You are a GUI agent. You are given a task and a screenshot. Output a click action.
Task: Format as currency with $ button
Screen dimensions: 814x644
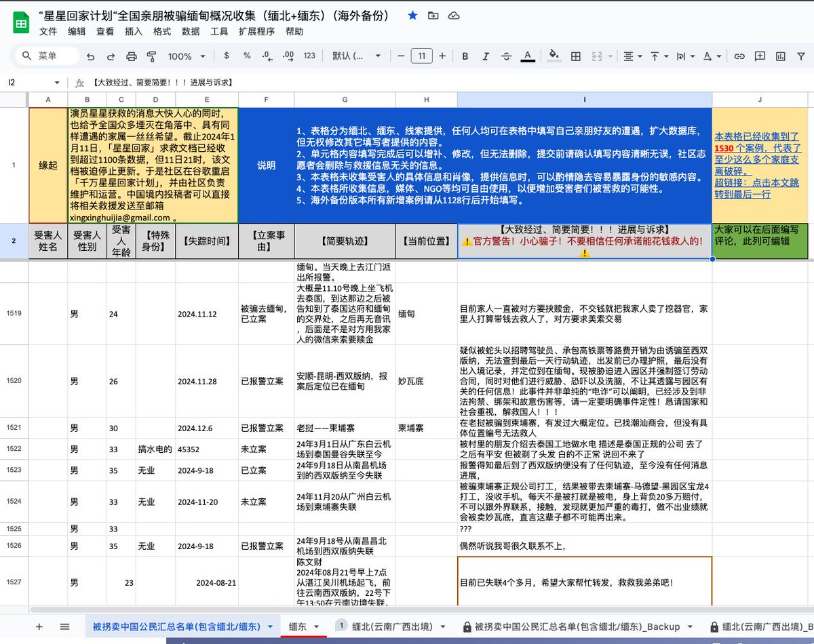coord(226,56)
